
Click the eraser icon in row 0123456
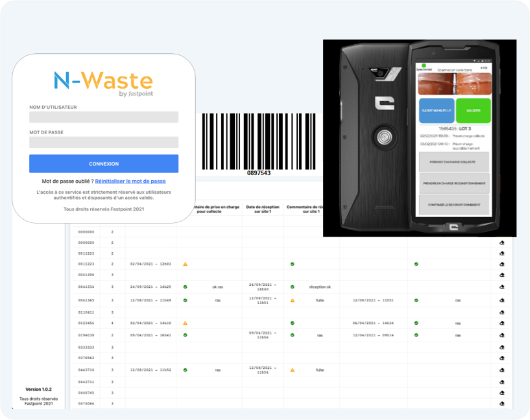tap(502, 323)
